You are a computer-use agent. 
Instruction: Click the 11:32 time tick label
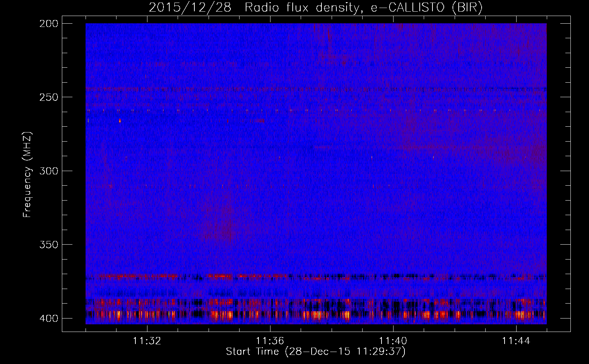[x=147, y=341]
